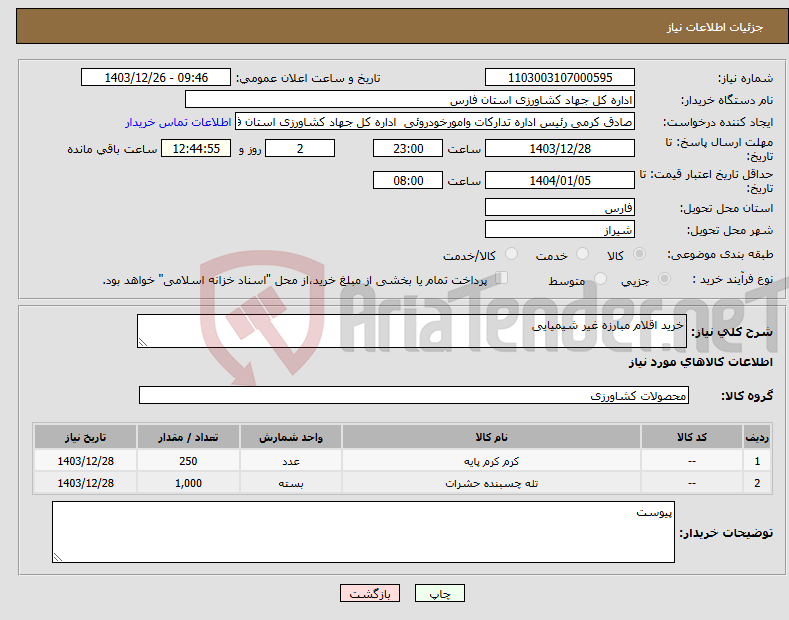Click item name کرم کرم پایه
The image size is (789, 620).
(x=491, y=461)
